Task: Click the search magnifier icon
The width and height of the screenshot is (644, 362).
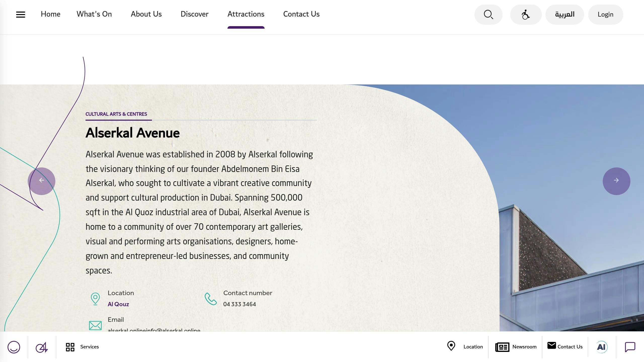Action: point(488,15)
